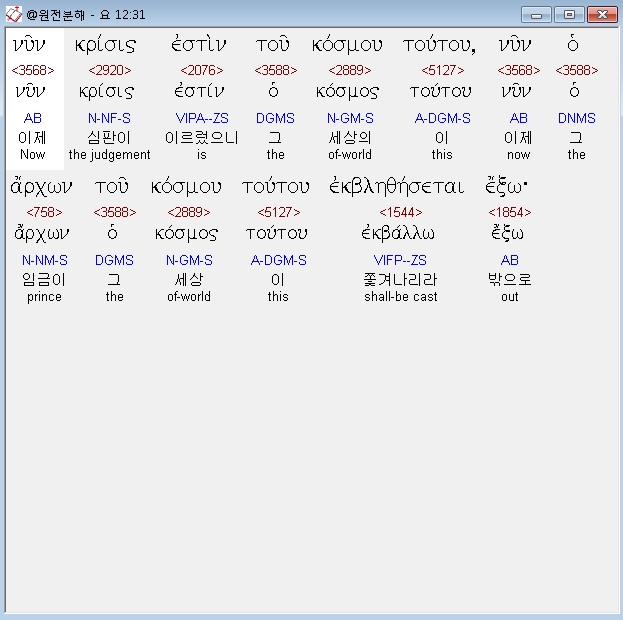Click the English gloss "is"
This screenshot has height=620, width=623.
[202, 155]
